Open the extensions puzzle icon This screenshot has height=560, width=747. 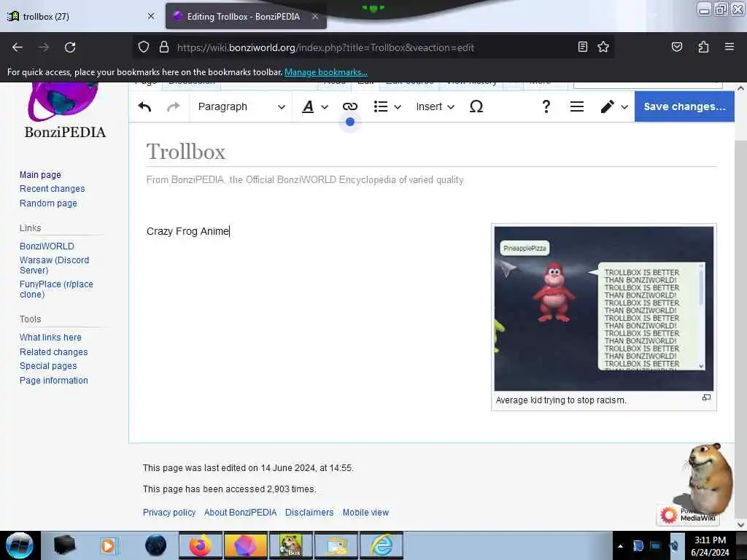click(x=703, y=47)
